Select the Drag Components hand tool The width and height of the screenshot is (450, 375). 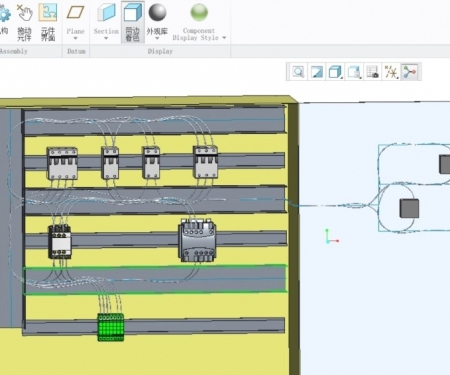[24, 23]
